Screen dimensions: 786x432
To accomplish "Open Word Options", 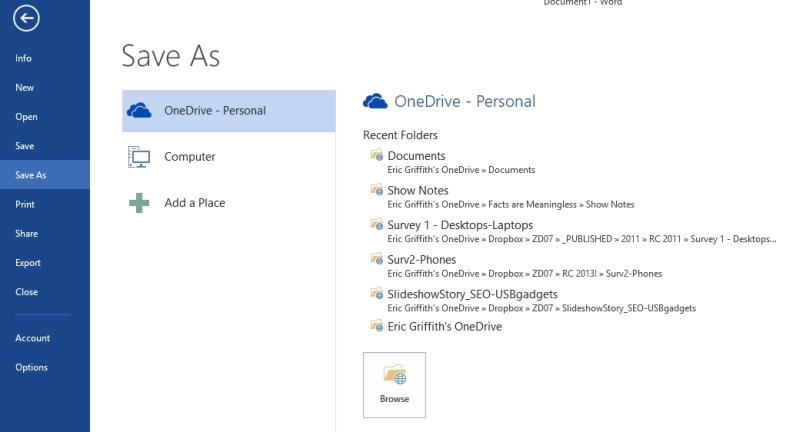I will [32, 367].
